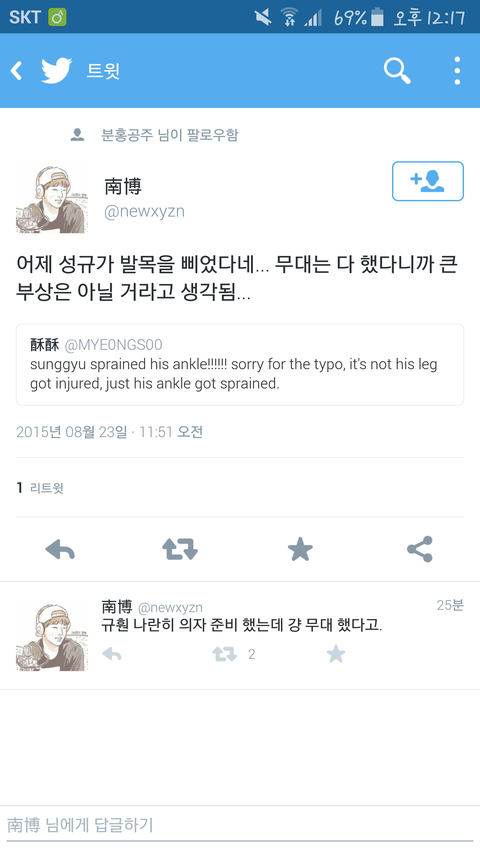The height and width of the screenshot is (853, 480).
Task: Retweet the reply tweet with 2 retweets
Action: point(225,654)
